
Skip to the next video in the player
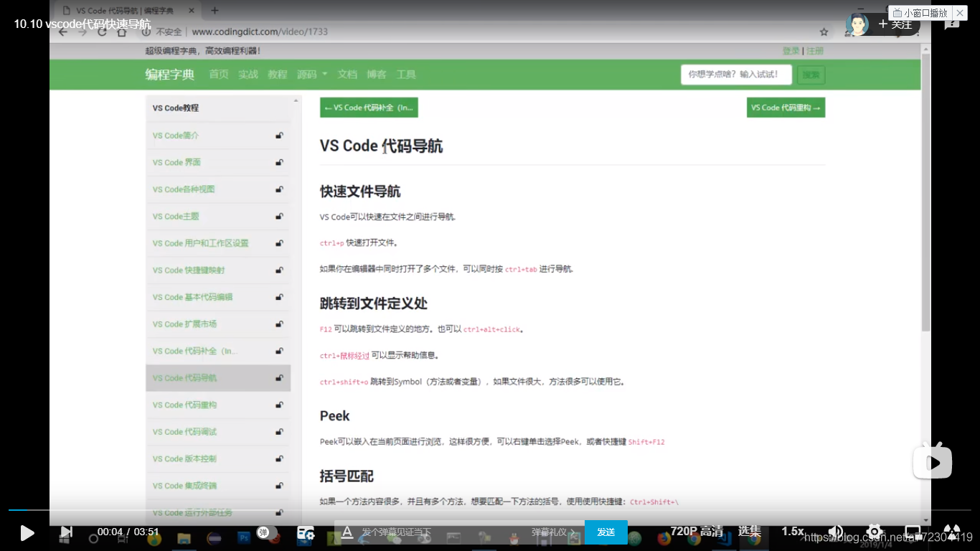66,532
